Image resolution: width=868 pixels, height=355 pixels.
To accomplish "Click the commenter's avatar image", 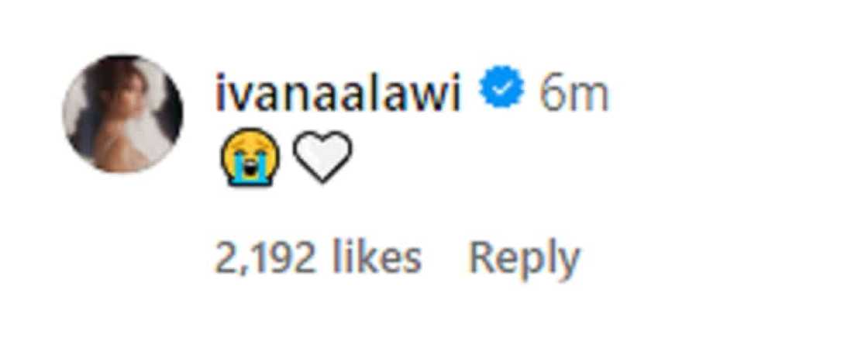I will [x=122, y=113].
